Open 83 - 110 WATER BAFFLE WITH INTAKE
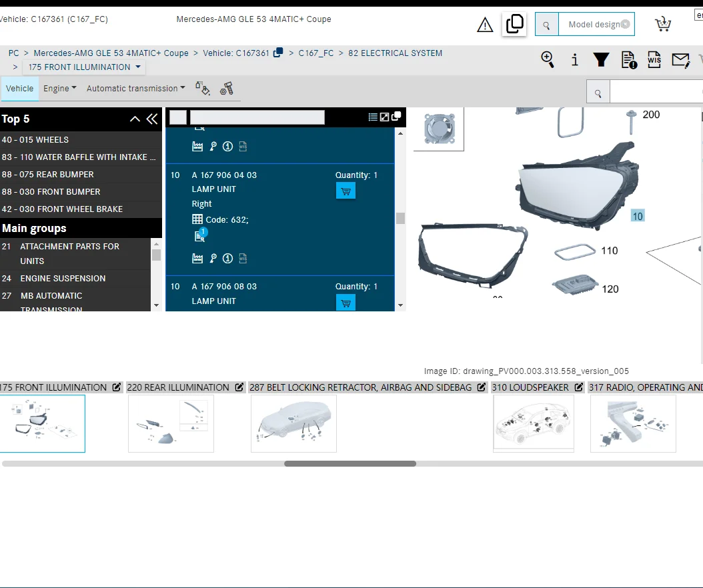The image size is (703, 588). pos(81,157)
